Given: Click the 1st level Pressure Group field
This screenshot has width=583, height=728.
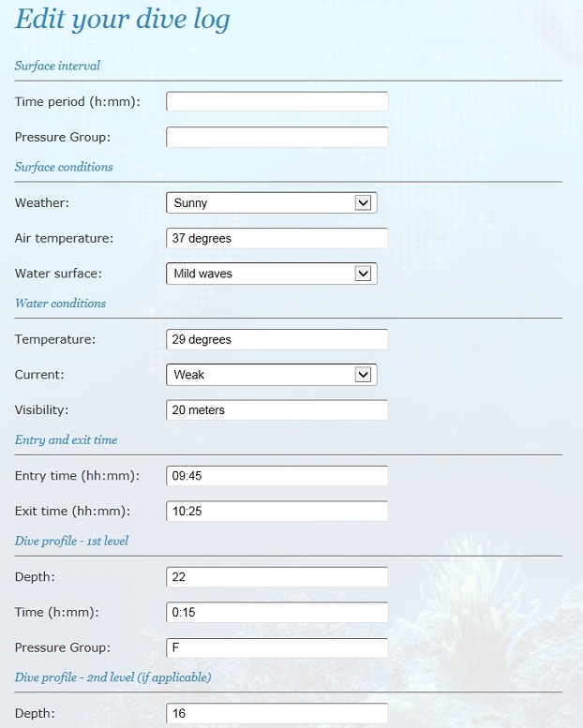Looking at the screenshot, I should [277, 647].
